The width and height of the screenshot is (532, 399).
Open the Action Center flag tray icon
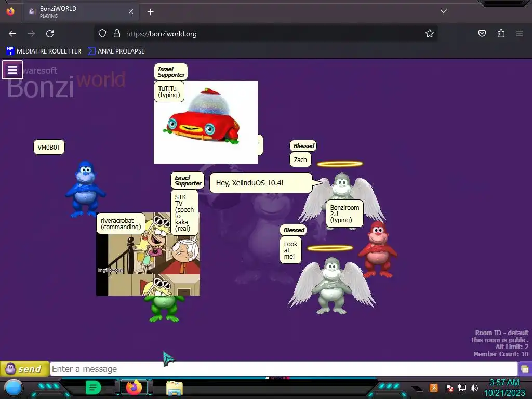pos(449,388)
